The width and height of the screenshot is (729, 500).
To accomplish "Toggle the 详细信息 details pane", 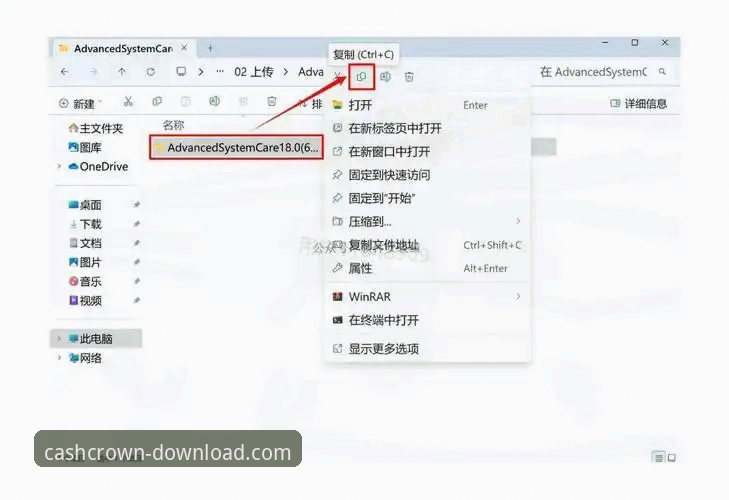I will click(x=638, y=103).
